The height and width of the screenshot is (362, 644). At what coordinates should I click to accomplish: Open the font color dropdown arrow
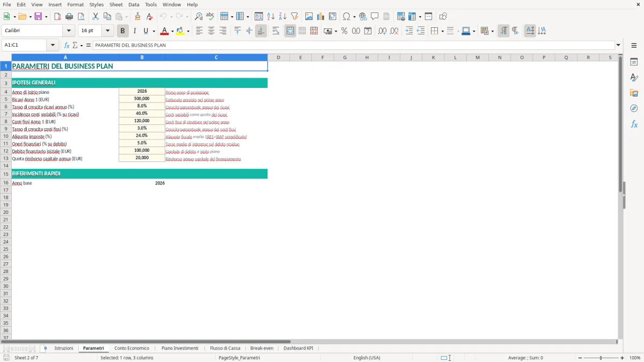point(172,31)
